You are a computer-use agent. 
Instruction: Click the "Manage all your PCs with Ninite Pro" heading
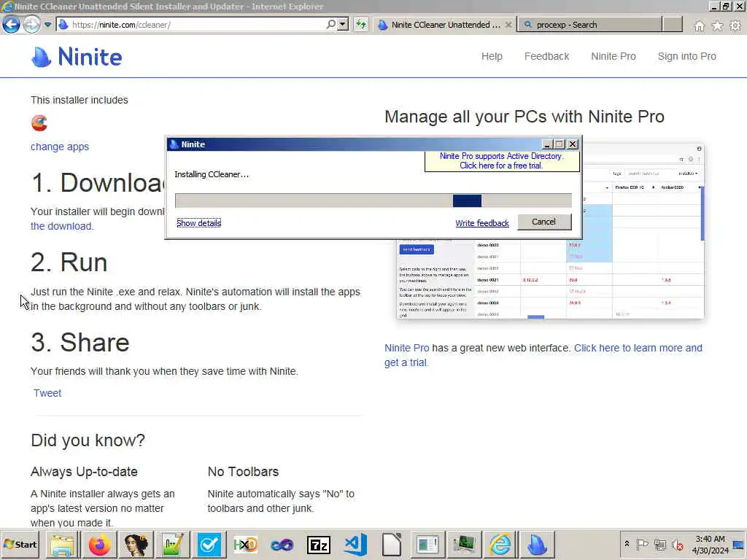click(525, 117)
